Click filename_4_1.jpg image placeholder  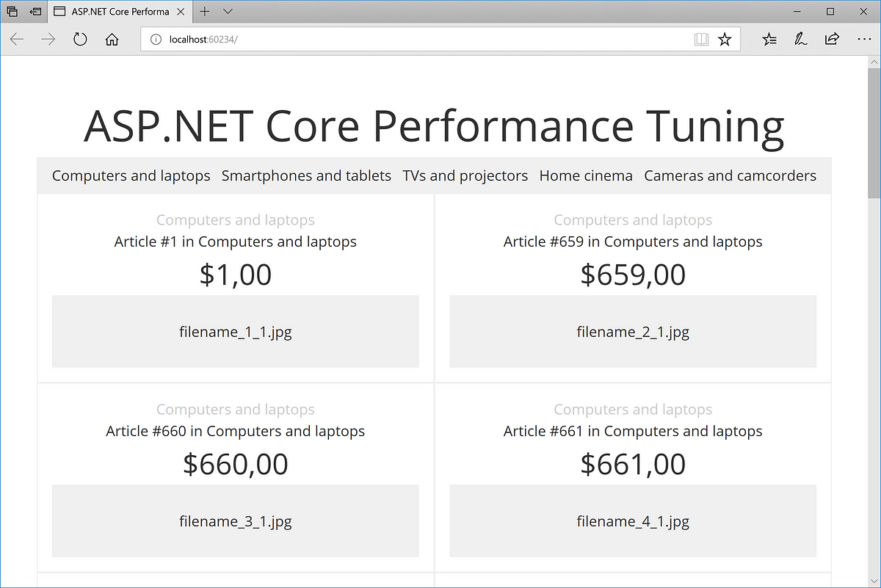coord(633,521)
